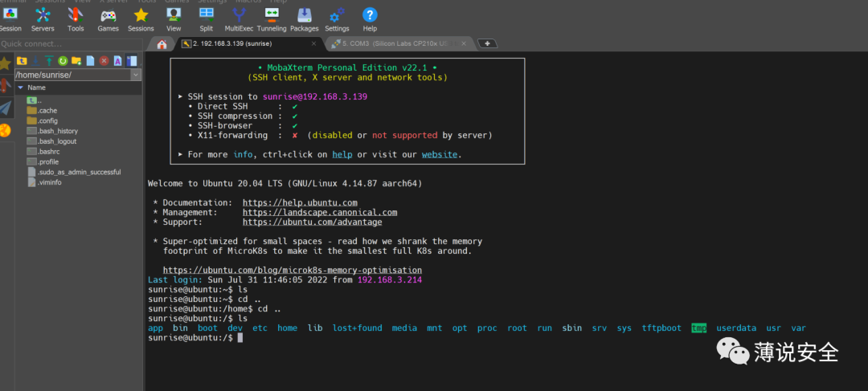Click the red delete icon in SFTP toolbar
This screenshot has height=391, width=868.
coord(104,61)
